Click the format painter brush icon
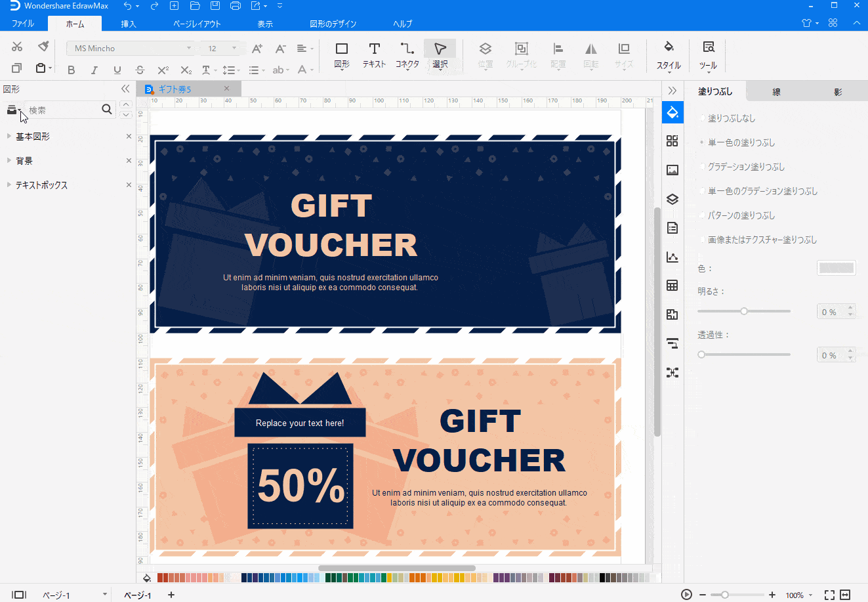Viewport: 868px width, 602px height. coord(43,46)
